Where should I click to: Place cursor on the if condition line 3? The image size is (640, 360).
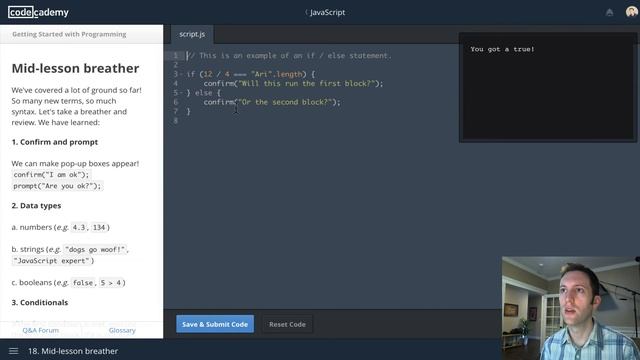pyautogui.click(x=251, y=74)
